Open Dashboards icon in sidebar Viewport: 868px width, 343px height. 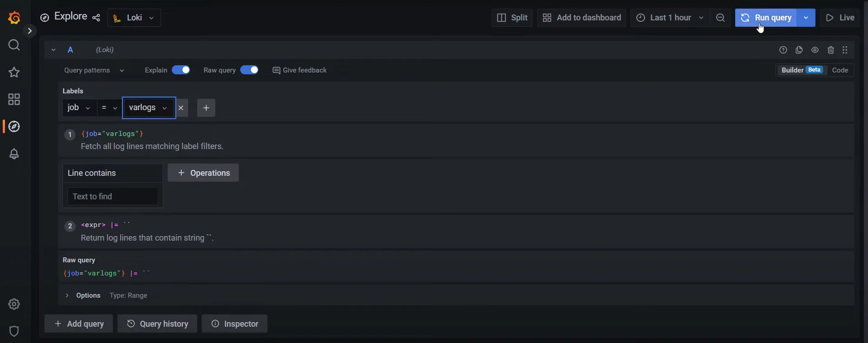click(14, 99)
